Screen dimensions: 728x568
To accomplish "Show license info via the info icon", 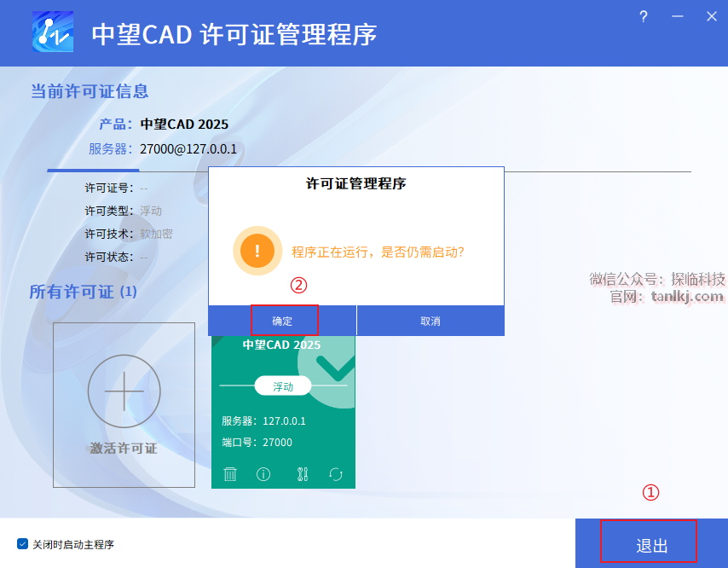I will point(263,474).
